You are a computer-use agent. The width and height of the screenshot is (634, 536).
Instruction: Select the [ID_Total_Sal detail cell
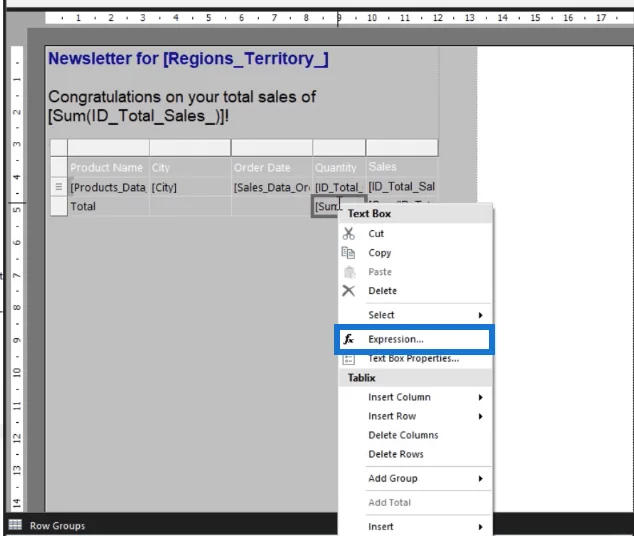[x=402, y=186]
